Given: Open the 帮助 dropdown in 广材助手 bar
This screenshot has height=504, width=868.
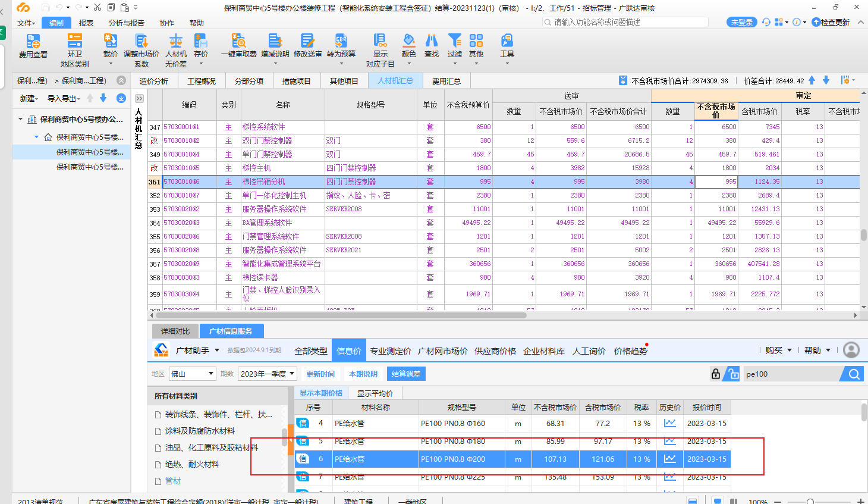Looking at the screenshot, I should [817, 350].
